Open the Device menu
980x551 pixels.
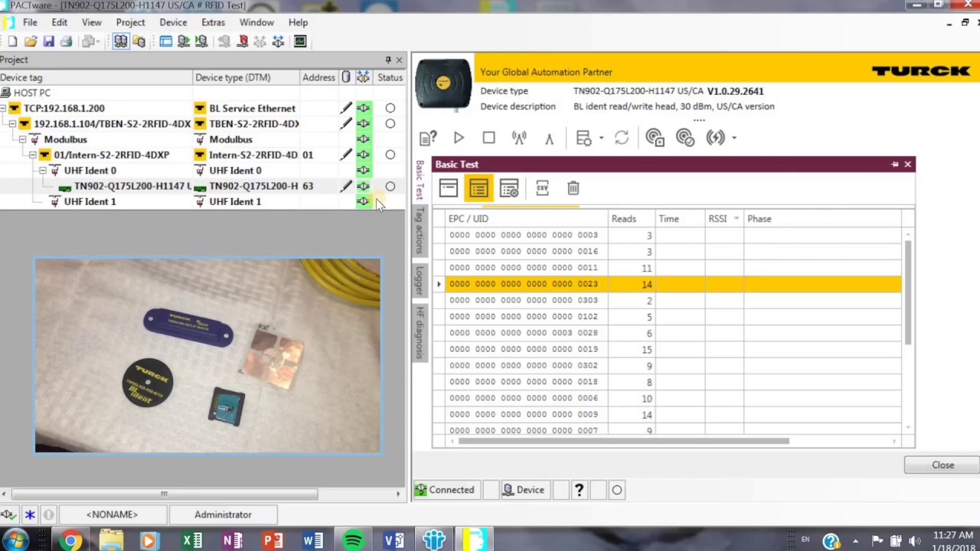173,22
